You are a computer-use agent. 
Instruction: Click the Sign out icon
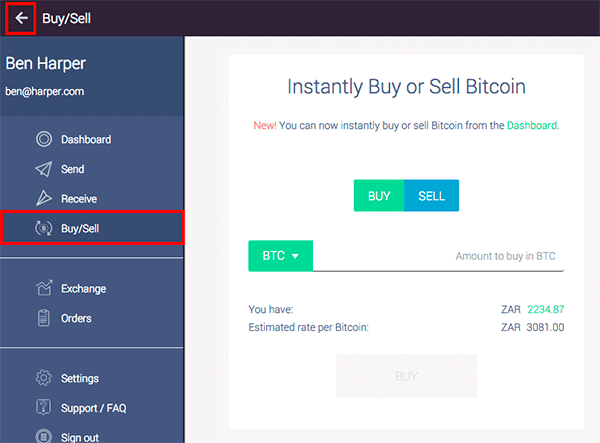[44, 436]
